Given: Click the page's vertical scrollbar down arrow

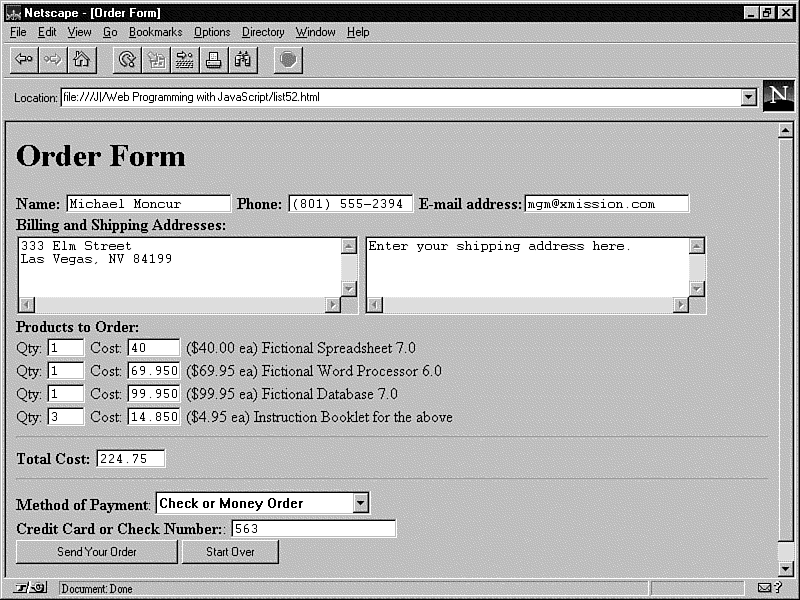Looking at the screenshot, I should (x=785, y=568).
